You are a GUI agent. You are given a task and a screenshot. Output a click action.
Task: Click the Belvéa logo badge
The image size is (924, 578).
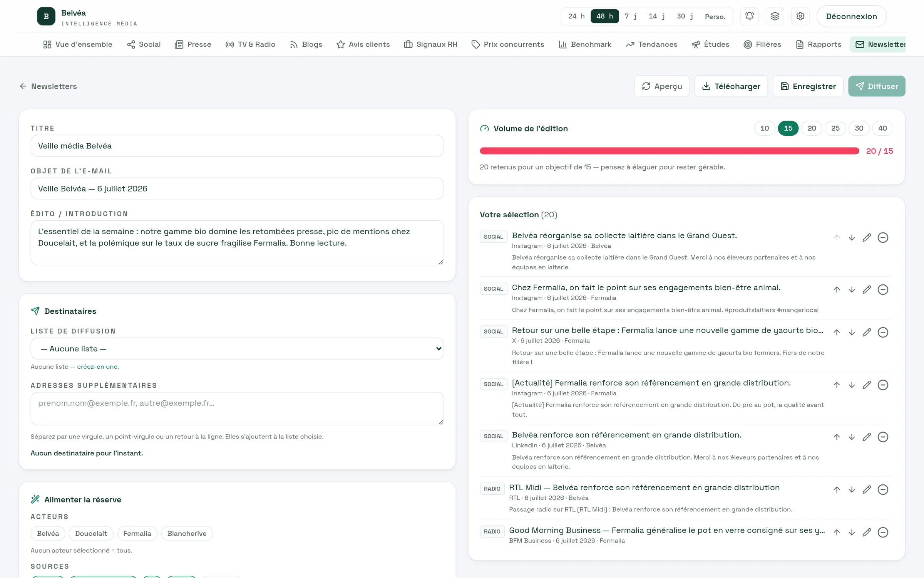[46, 16]
